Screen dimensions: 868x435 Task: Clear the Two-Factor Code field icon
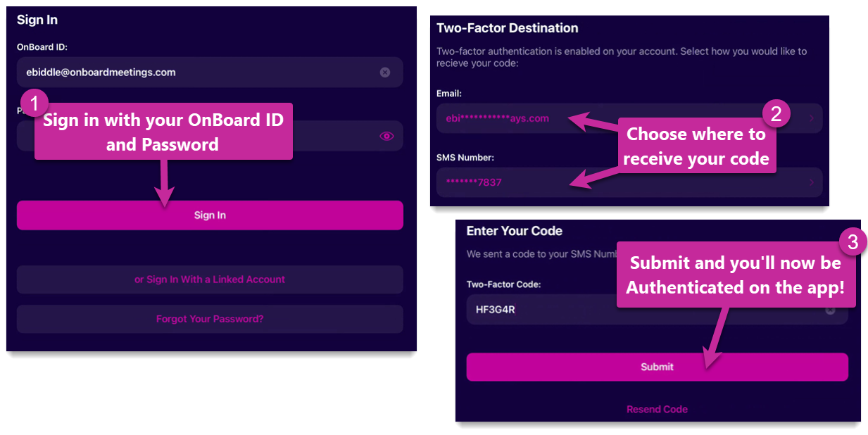pos(831,310)
